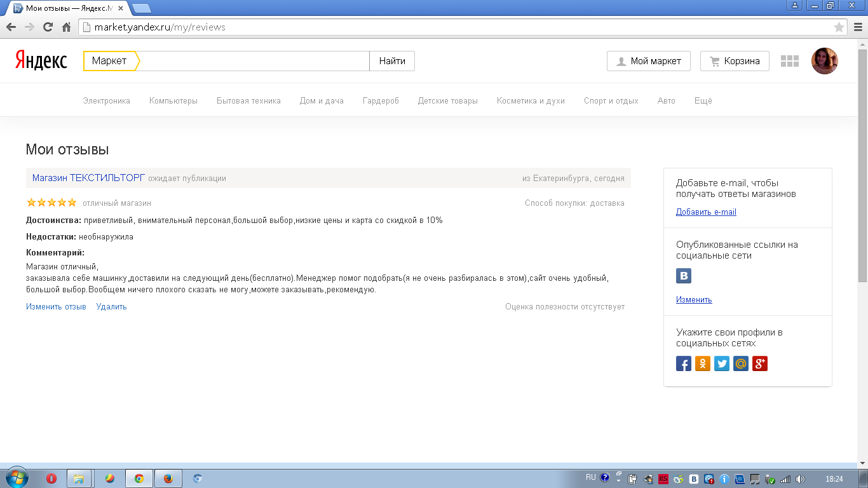Click the Яндекс logo
Viewport: 868px width, 488px height.
[x=41, y=60]
